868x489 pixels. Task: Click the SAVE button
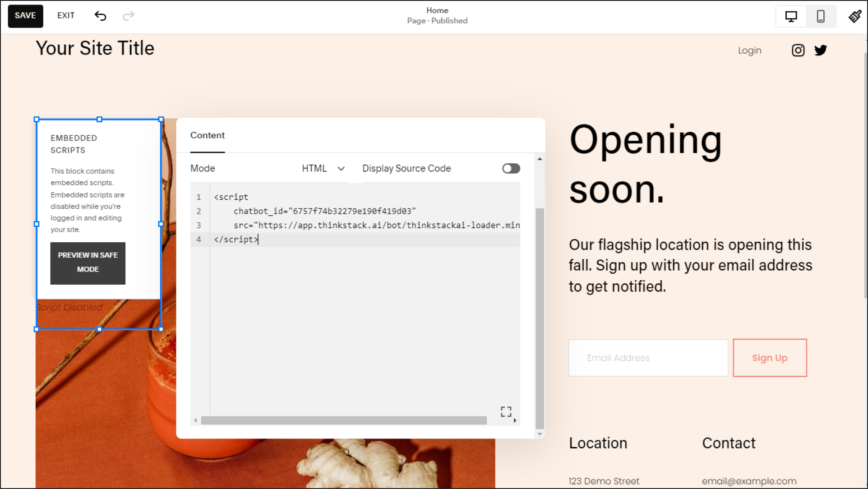click(25, 16)
